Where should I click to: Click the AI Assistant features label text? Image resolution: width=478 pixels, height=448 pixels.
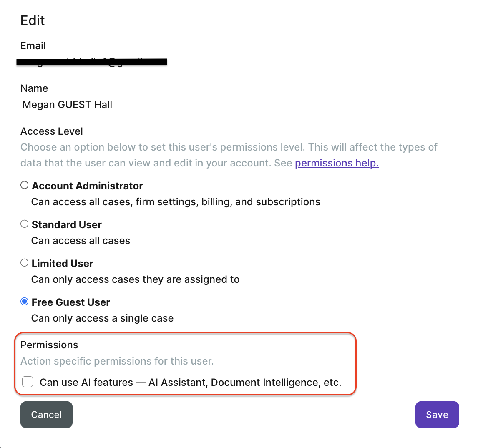coord(190,382)
